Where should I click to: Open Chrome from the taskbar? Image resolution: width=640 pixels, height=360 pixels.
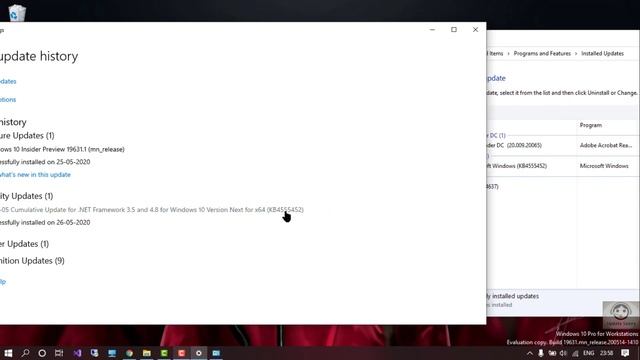pos(129,353)
